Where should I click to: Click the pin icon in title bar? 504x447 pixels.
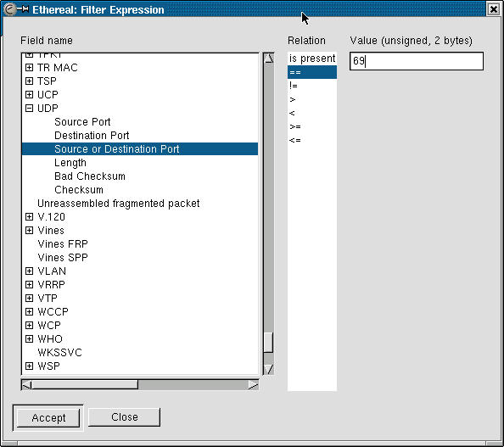click(23, 9)
